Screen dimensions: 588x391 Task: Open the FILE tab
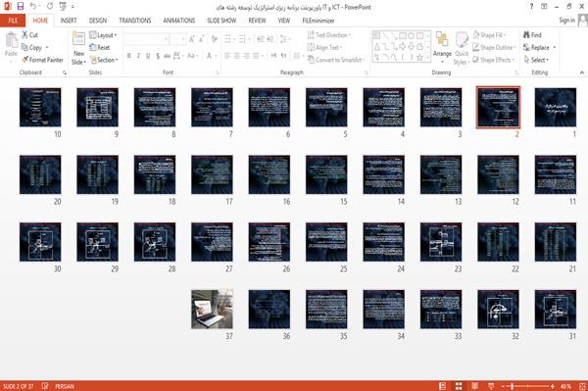pyautogui.click(x=13, y=21)
